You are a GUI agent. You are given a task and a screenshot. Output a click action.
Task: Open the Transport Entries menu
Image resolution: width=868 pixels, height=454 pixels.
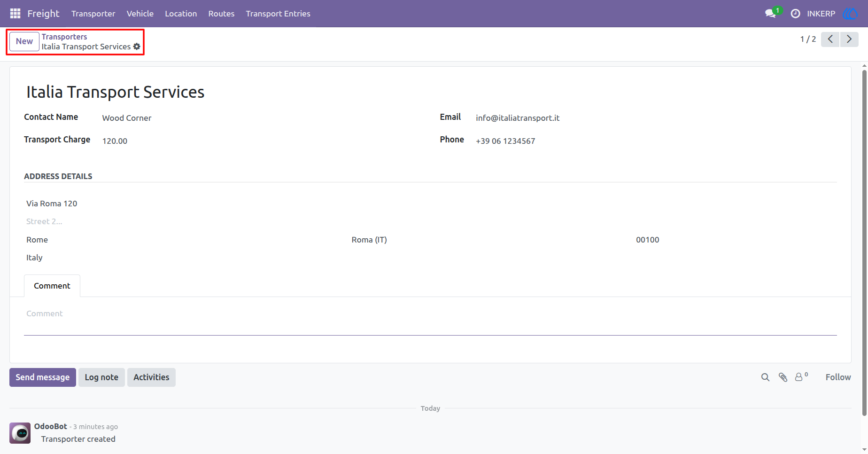pyautogui.click(x=278, y=14)
